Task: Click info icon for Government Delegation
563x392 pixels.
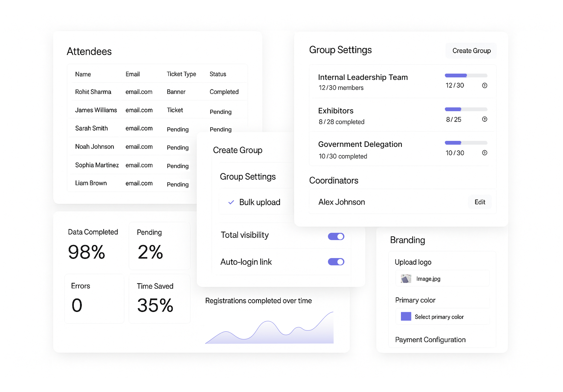Action: [484, 153]
